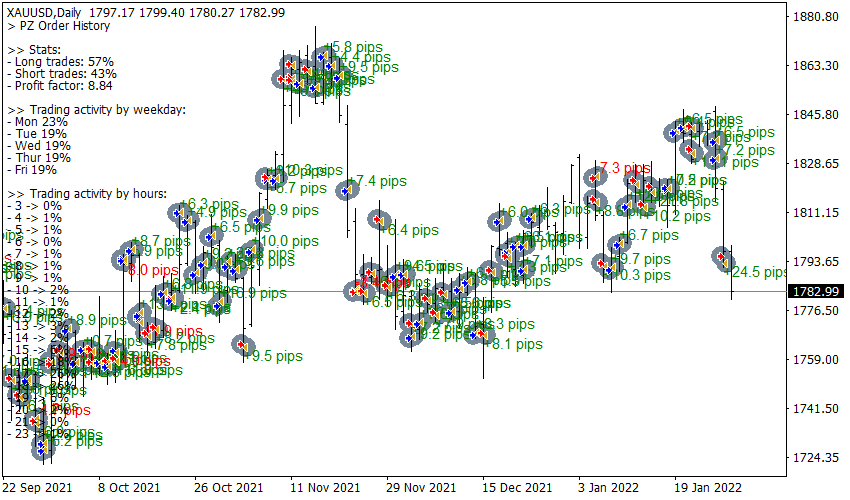This screenshot has width=850, height=500.
Task: Click the 11 Nov 2021 date on time axis
Action: point(325,488)
